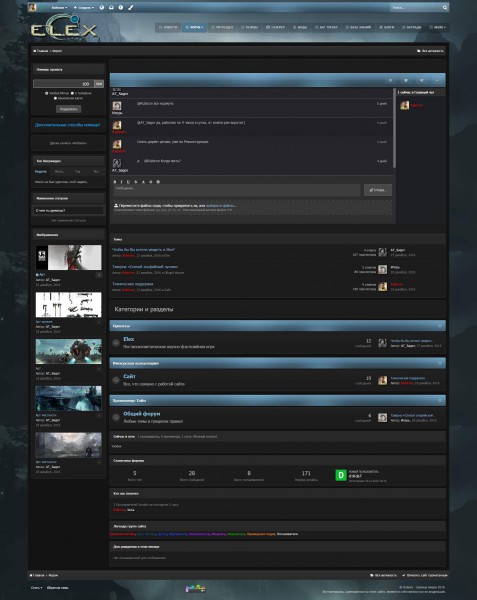
Task: Open the Сайт forum link
Action: [129, 377]
